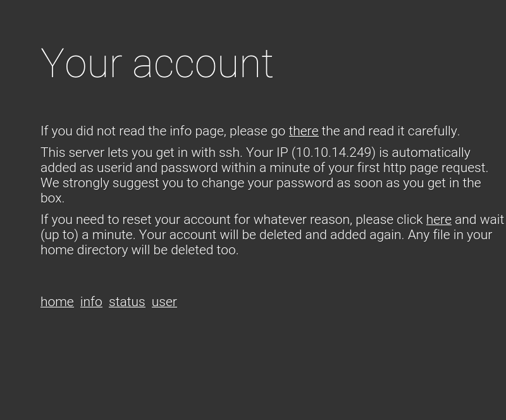Image resolution: width=506 pixels, height=420 pixels.
Task: Click the 'Your account' page heading
Action: pos(157,63)
